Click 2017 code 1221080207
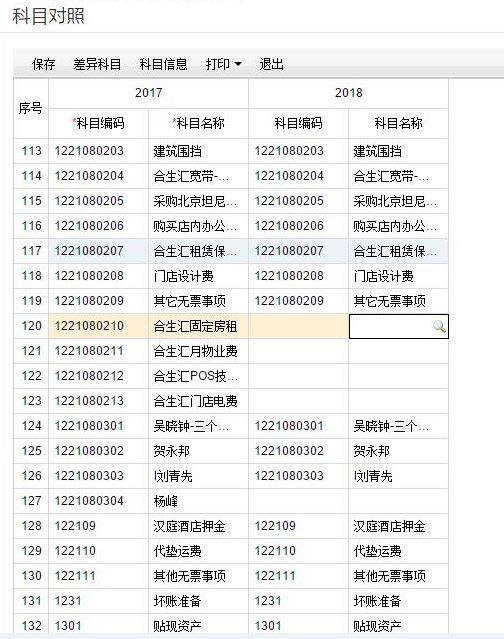This screenshot has height=639, width=504. pos(89,251)
